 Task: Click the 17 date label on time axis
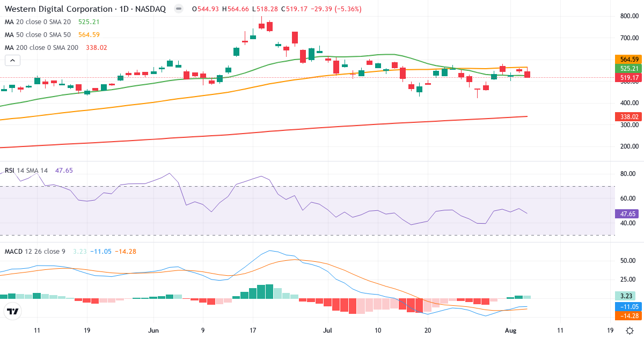pos(253,330)
